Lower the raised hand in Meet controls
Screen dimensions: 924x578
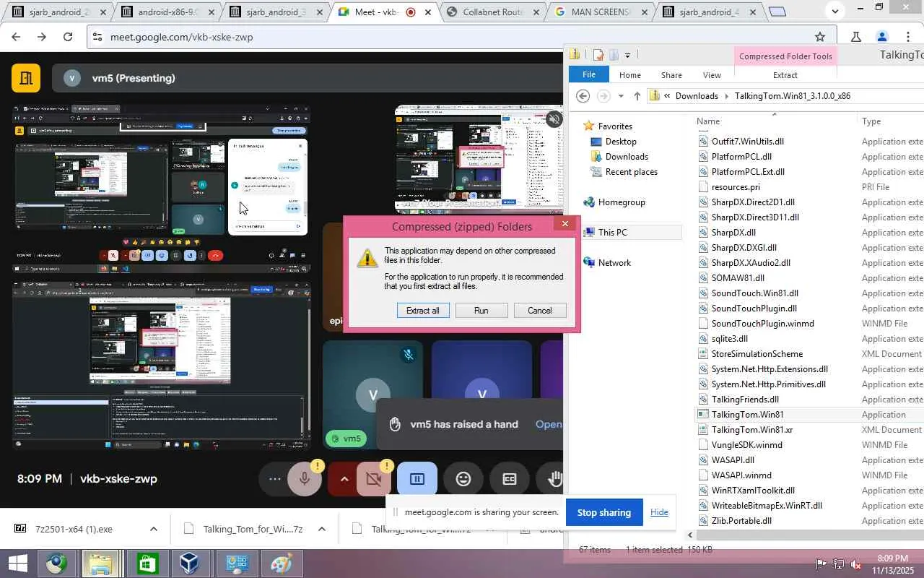[554, 479]
